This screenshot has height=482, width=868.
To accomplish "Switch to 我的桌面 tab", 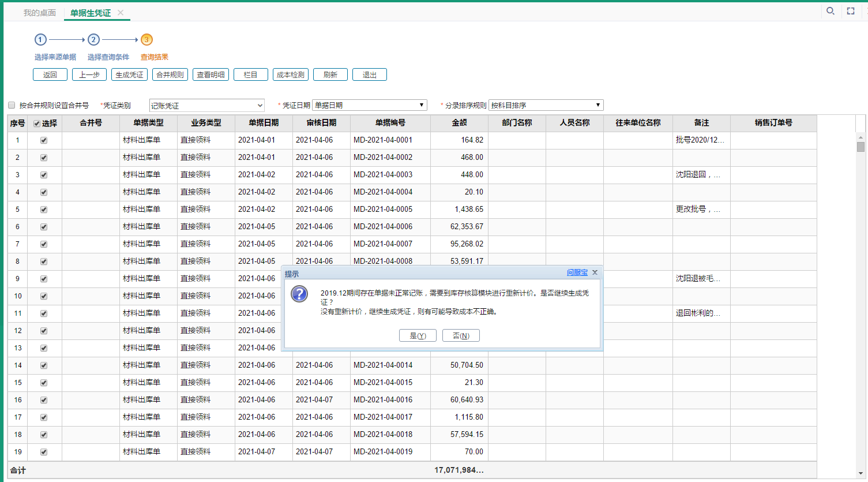I will coord(40,13).
